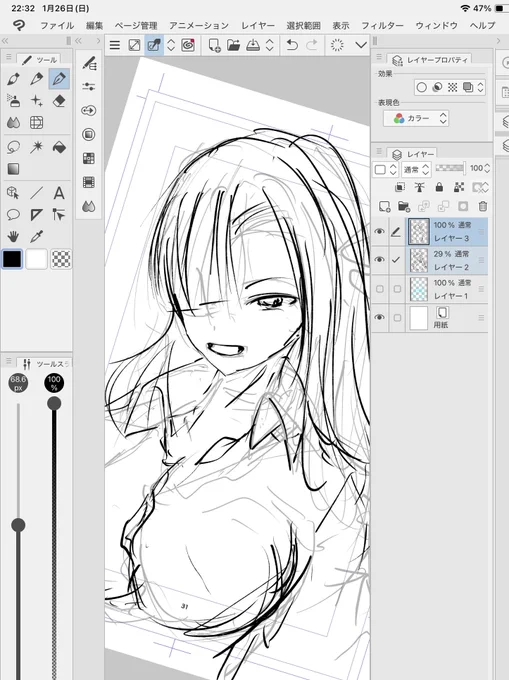Select the black main color swatch
509x680 pixels.
click(x=12, y=259)
